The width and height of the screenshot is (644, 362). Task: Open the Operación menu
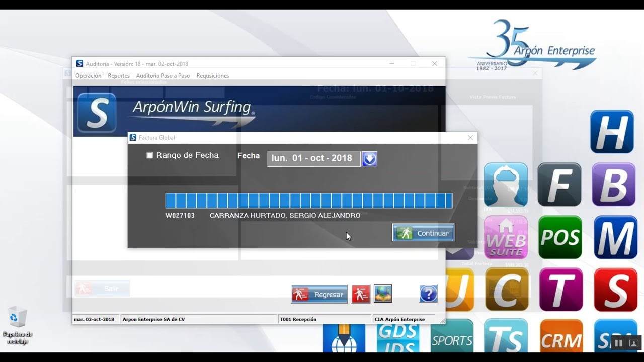tap(88, 76)
